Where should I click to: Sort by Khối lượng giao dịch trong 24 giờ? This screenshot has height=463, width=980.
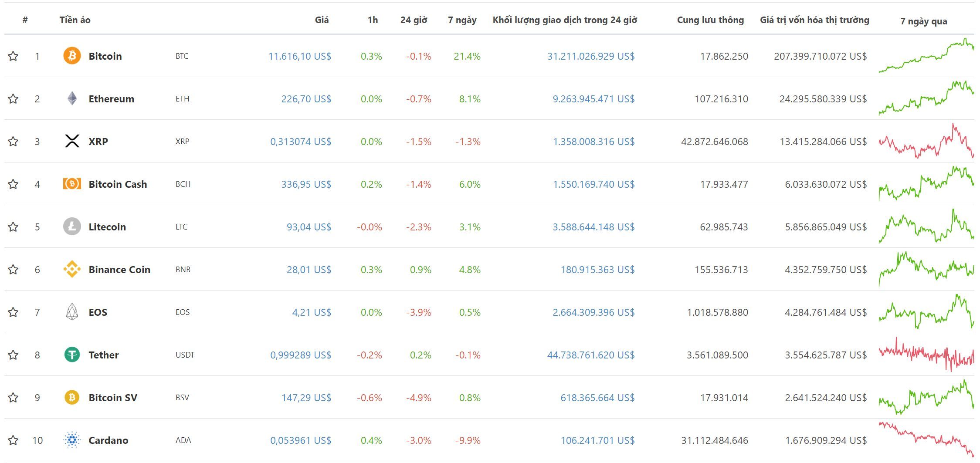(x=565, y=20)
